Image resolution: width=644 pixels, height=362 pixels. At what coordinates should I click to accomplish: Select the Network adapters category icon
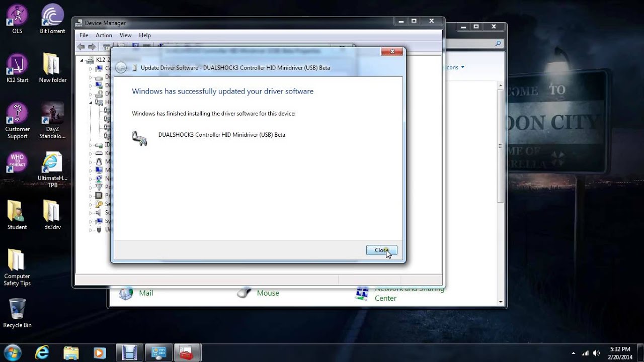pos(99,178)
